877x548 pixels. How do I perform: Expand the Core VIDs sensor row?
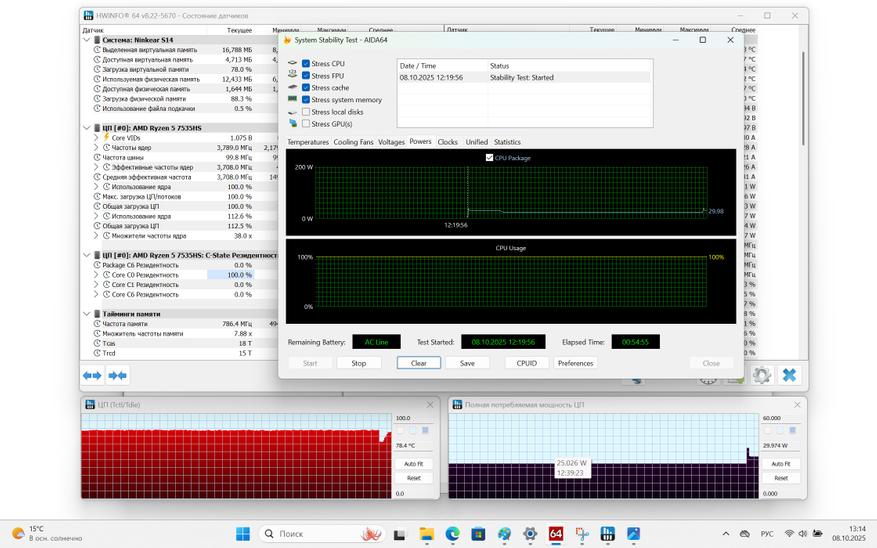tap(97, 138)
